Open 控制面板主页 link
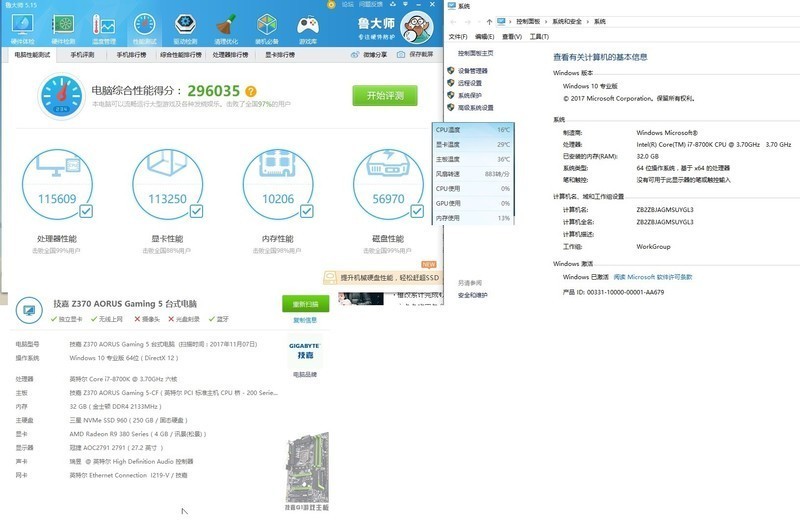This screenshot has width=800, height=524. point(476,53)
